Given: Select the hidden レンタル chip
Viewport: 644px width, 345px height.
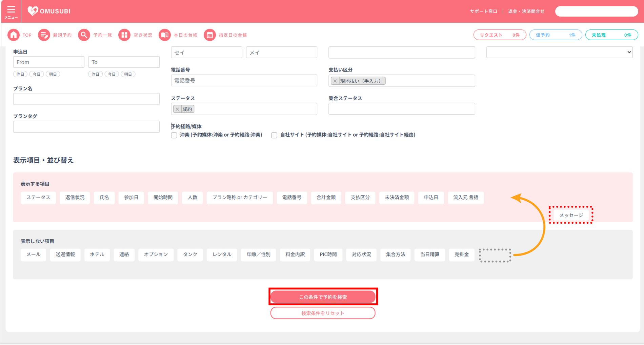Looking at the screenshot, I should [222, 255].
